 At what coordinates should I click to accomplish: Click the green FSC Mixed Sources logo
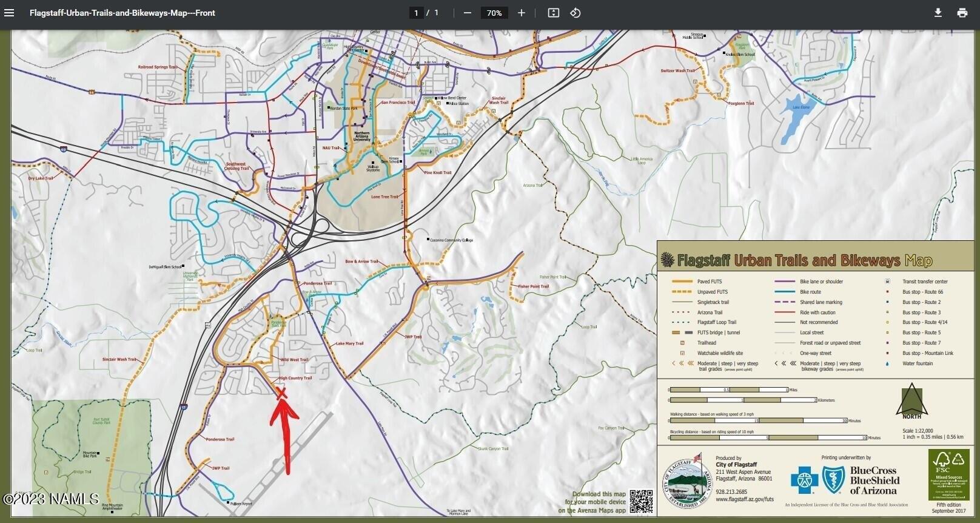click(x=948, y=474)
